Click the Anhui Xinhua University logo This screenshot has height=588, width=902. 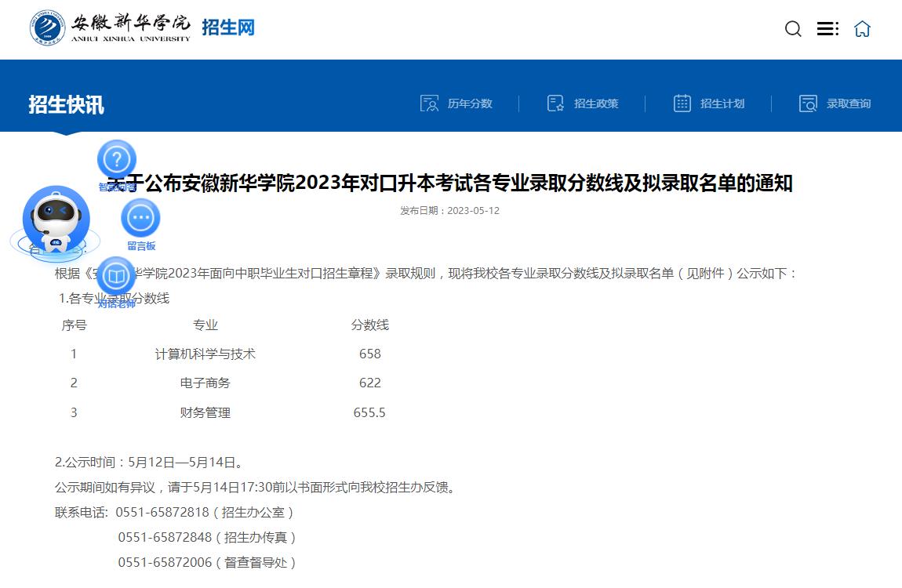110,27
